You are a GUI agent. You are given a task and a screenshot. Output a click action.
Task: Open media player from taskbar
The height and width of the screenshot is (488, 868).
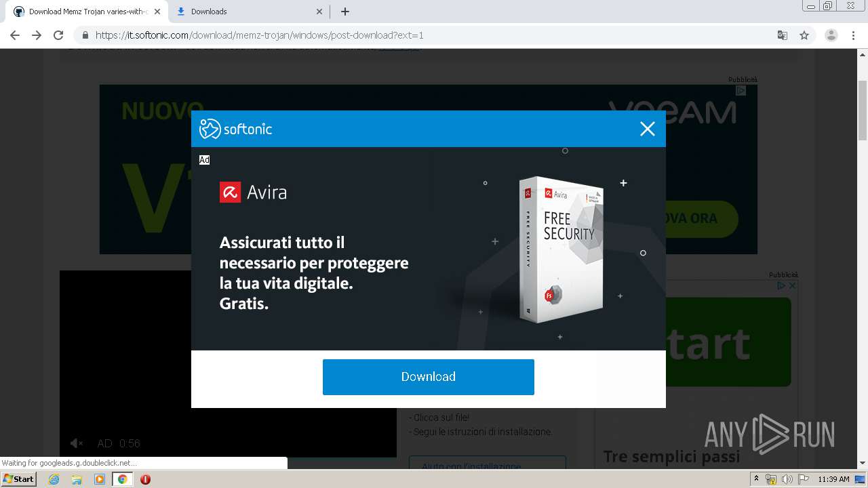pos(100,479)
